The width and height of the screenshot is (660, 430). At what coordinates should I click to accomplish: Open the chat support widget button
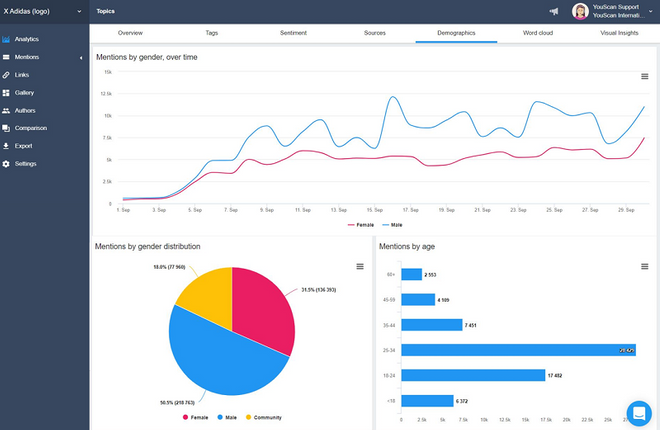[639, 413]
